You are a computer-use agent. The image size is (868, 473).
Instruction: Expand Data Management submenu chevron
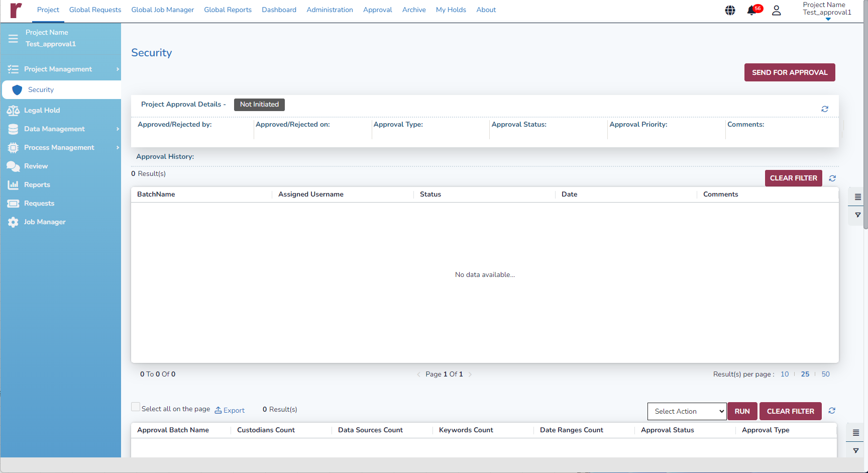(118, 129)
